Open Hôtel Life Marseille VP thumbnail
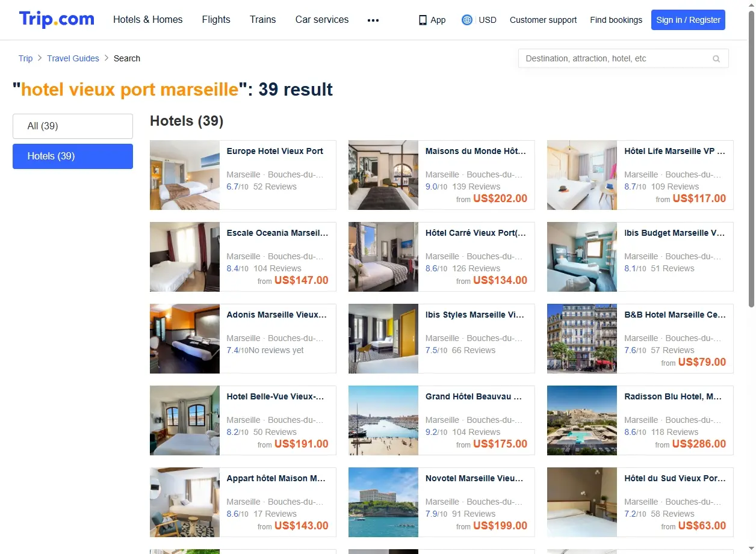 [582, 175]
